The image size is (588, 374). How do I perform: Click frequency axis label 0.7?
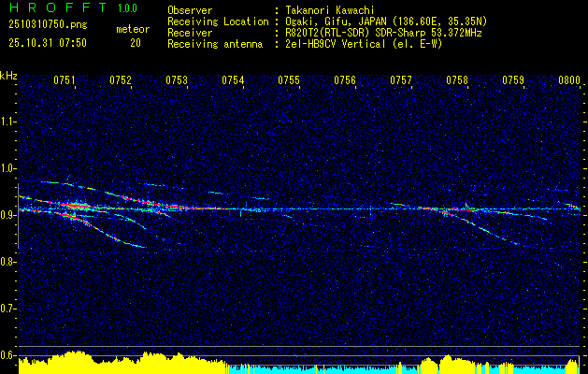click(x=7, y=309)
